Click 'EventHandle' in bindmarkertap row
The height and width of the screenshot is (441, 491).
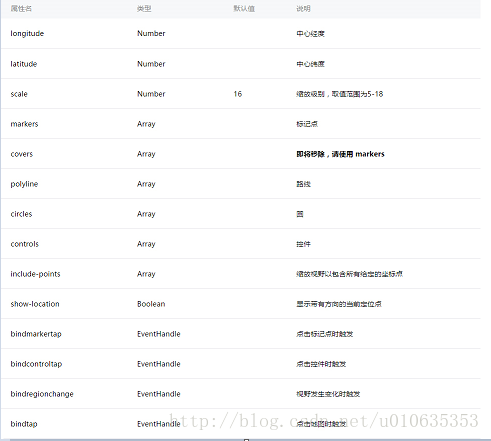pos(159,334)
